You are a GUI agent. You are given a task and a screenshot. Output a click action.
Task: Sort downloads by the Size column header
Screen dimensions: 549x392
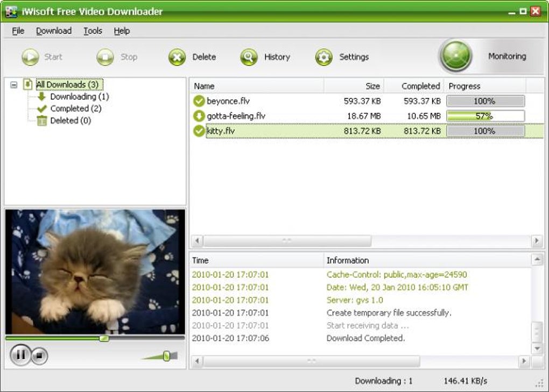[x=354, y=86]
